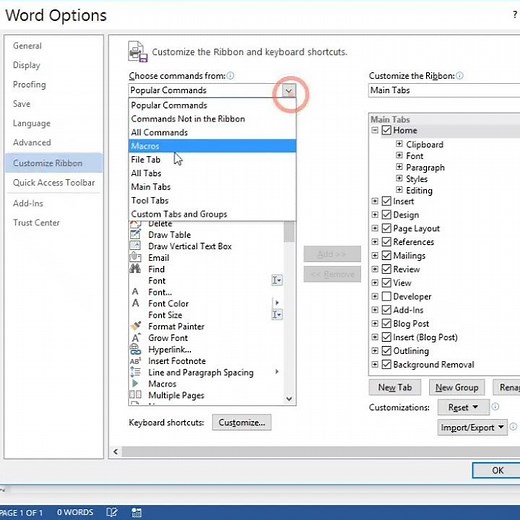Click the command list scroll down arrow
The height and width of the screenshot is (520, 520).
pyautogui.click(x=289, y=398)
